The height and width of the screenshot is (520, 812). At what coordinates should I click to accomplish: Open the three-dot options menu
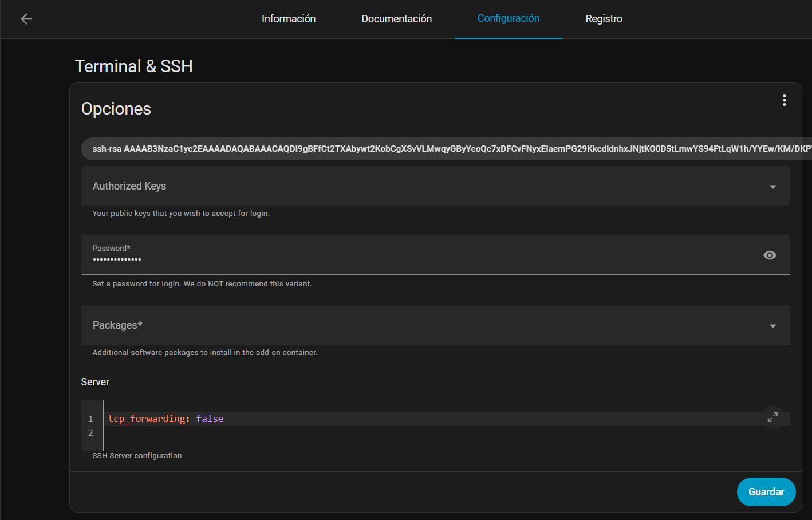pyautogui.click(x=784, y=100)
